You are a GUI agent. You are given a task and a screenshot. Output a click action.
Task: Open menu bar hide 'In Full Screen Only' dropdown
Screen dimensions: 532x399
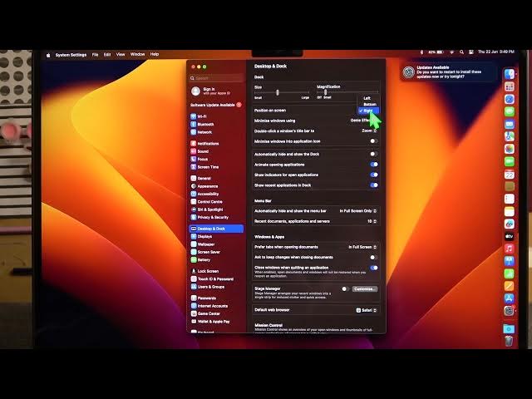click(x=358, y=211)
